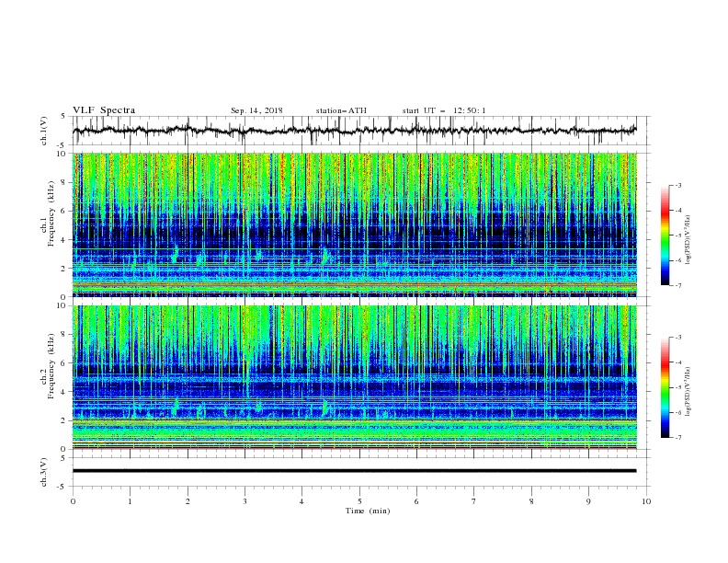Click inside the ch.1 spectrogram panel

354,224
